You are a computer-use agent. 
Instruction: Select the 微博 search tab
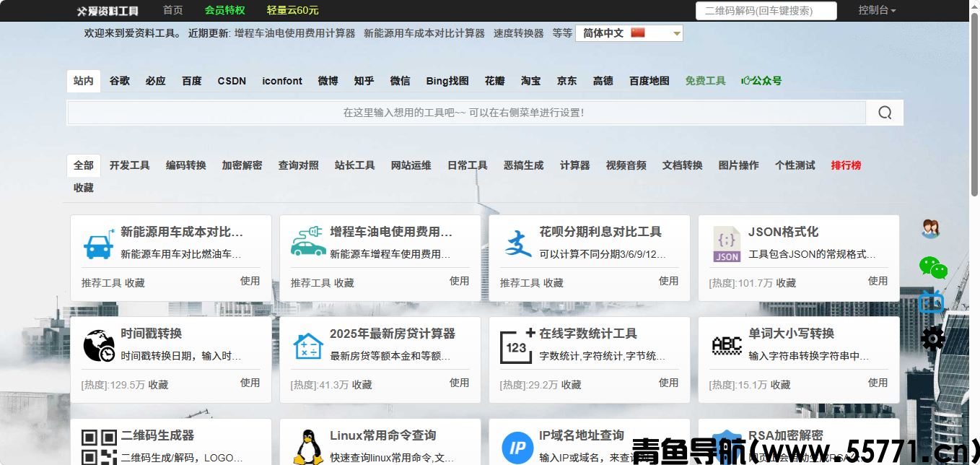(328, 81)
